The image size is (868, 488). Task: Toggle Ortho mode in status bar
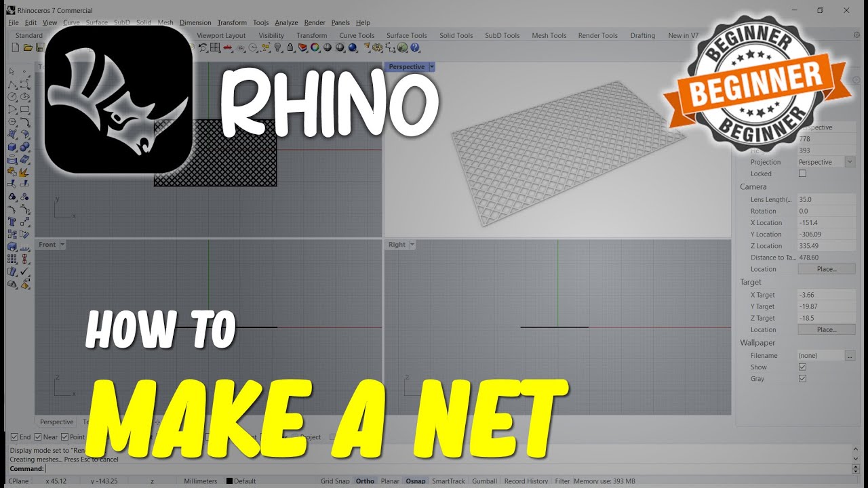pos(365,481)
